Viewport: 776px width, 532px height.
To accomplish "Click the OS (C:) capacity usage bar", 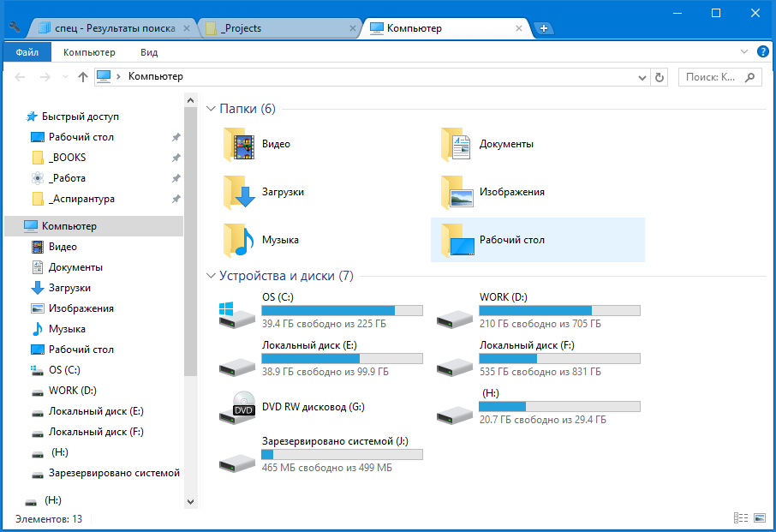I will [342, 310].
